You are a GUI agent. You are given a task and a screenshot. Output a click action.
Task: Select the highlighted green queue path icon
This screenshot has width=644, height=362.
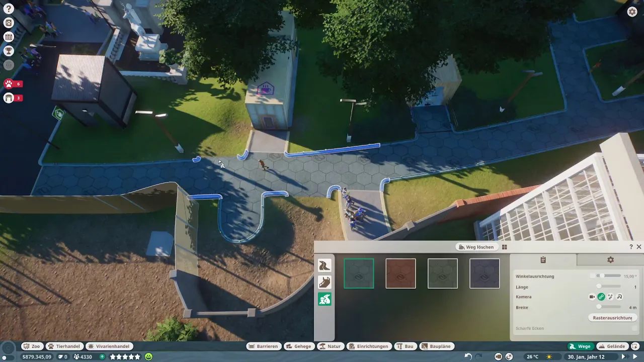pos(325,299)
